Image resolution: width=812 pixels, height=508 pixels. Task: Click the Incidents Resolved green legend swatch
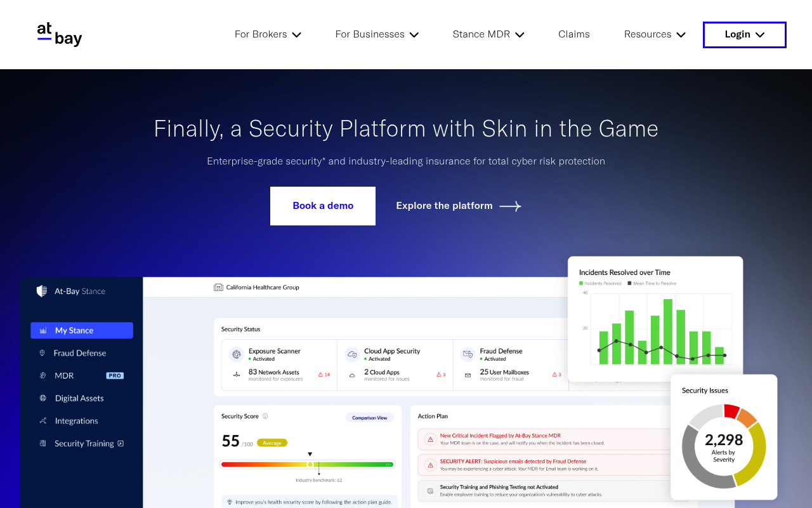pyautogui.click(x=581, y=283)
